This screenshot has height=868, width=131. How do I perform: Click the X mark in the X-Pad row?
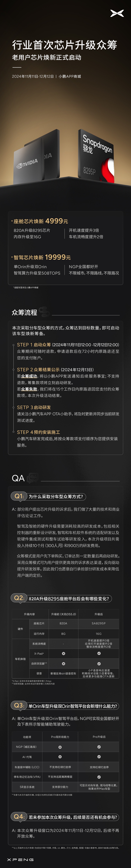tap(63, 653)
